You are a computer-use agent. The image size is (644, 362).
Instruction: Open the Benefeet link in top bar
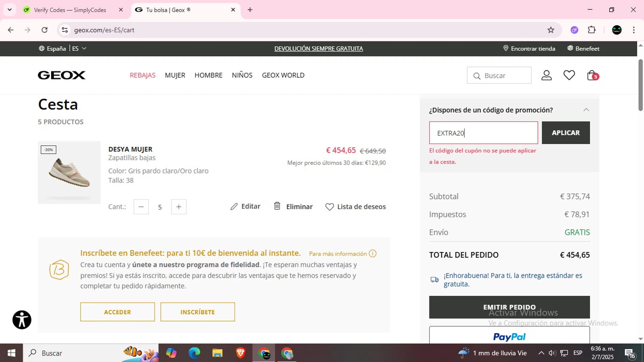[x=583, y=49]
